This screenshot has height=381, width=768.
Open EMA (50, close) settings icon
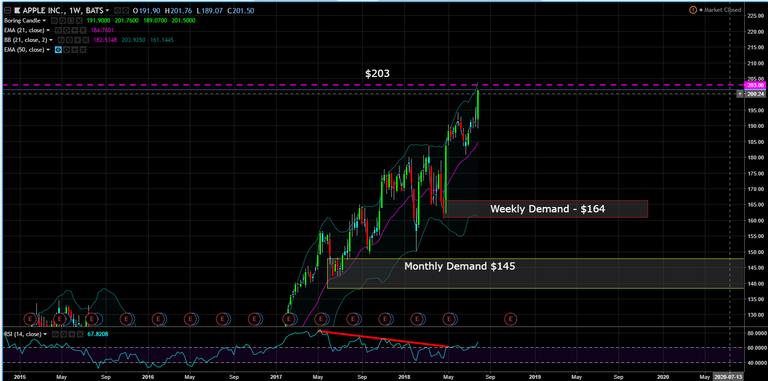click(66, 50)
